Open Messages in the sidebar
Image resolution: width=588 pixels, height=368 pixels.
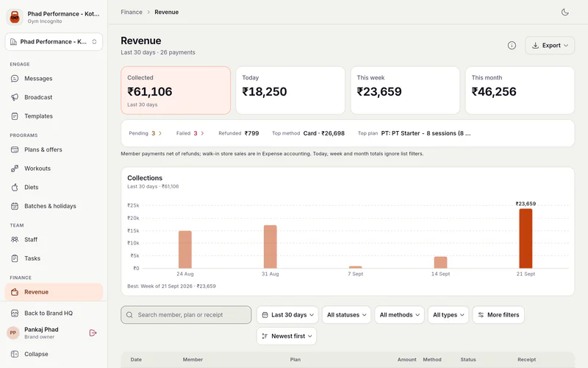[x=54, y=79]
